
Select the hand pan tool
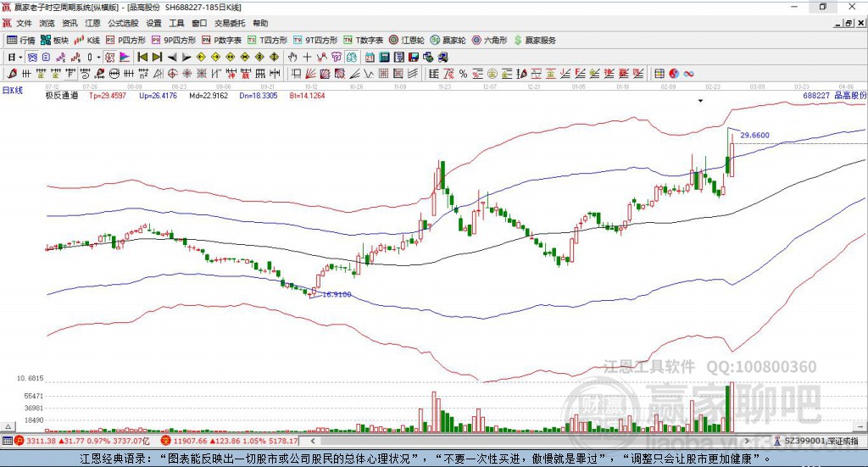tap(292, 57)
